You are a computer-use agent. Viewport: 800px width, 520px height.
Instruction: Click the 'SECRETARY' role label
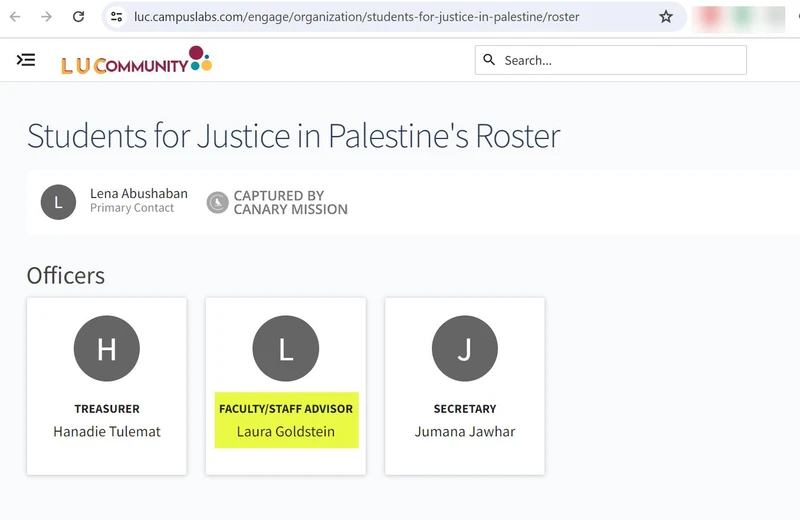tap(465, 409)
